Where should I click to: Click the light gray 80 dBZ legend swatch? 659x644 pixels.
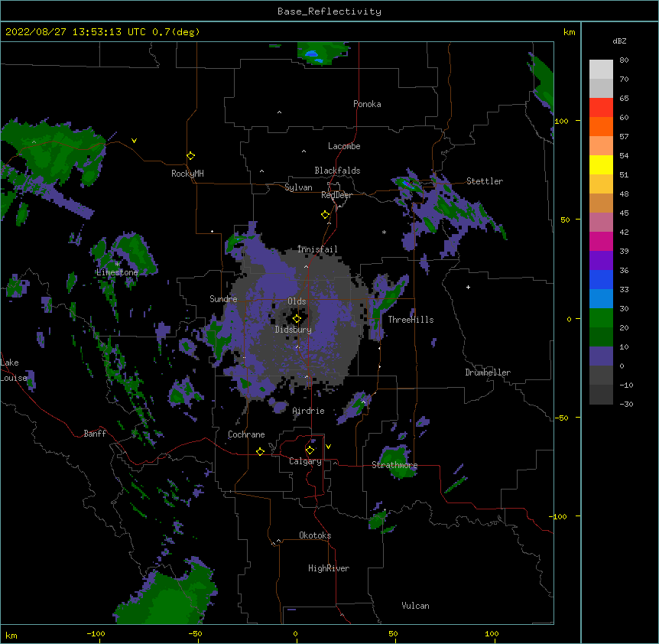point(601,70)
